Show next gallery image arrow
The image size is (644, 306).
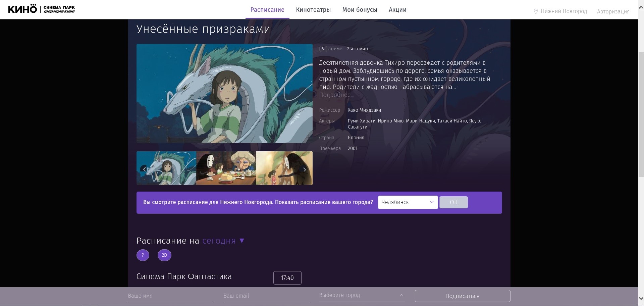tap(305, 169)
